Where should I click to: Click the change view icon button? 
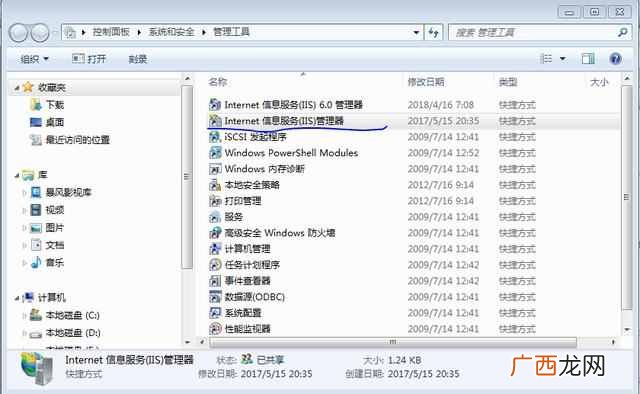(x=546, y=59)
